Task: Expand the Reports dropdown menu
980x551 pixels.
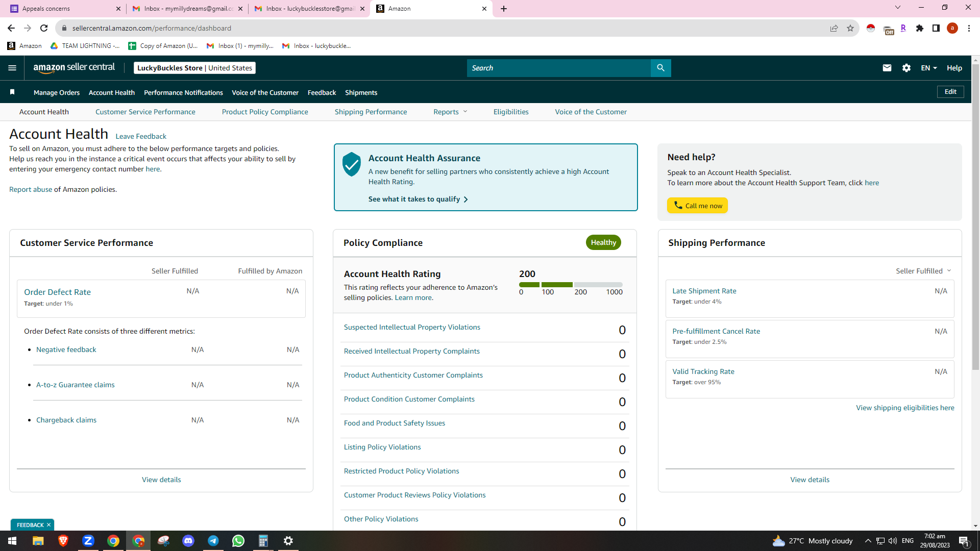Action: (x=450, y=112)
